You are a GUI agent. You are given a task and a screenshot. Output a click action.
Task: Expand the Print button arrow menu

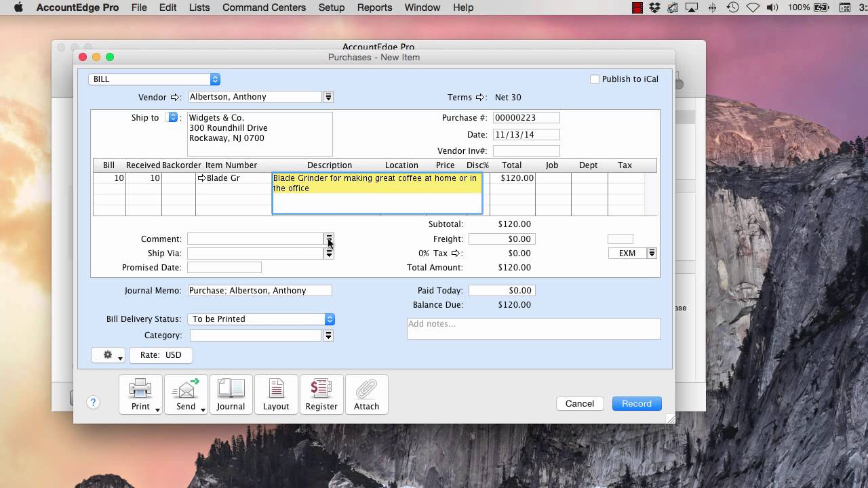point(157,409)
